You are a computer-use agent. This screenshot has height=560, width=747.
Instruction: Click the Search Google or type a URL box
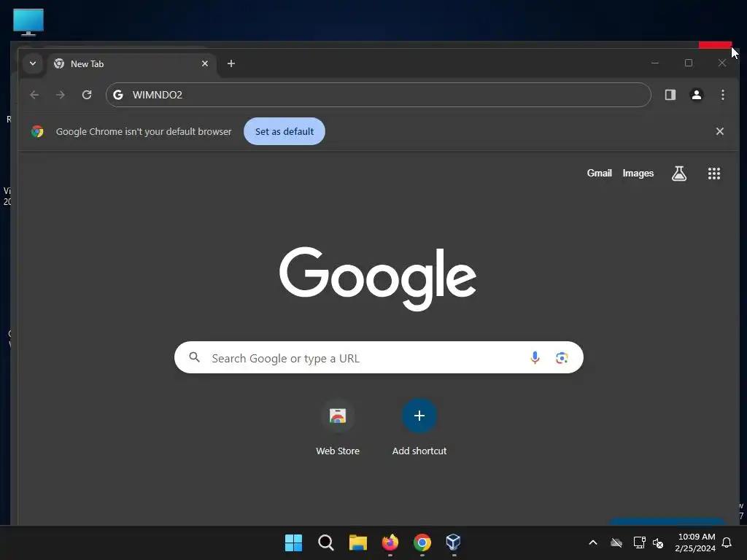379,357
